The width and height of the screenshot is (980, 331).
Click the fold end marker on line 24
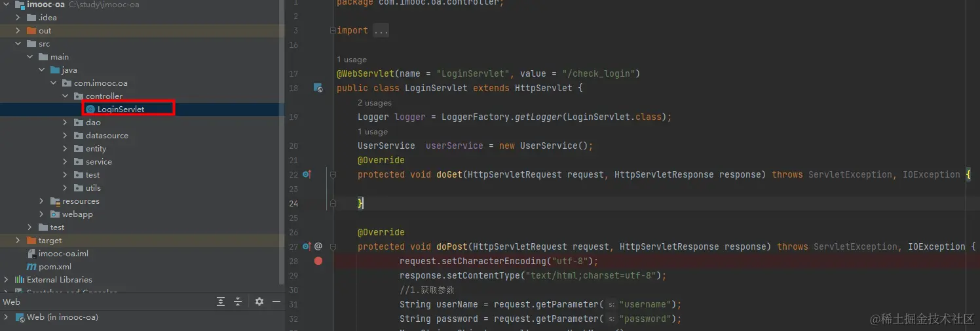coord(333,203)
